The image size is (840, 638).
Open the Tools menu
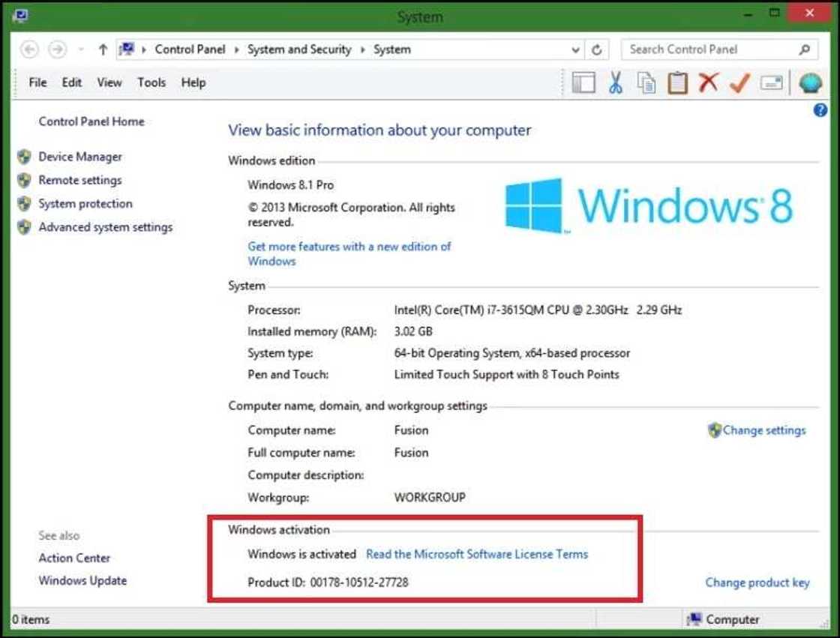[x=151, y=82]
